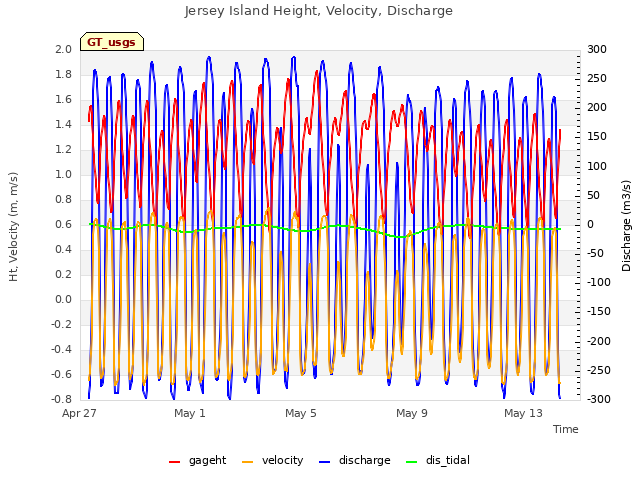Viewport: 640px width, 480px height.
Task: Click the green dis_tidal legend swatch
Action: click(x=412, y=462)
